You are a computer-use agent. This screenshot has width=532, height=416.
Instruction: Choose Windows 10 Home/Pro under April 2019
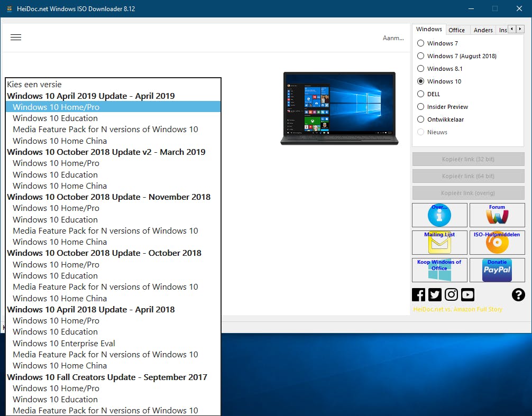pyautogui.click(x=56, y=107)
